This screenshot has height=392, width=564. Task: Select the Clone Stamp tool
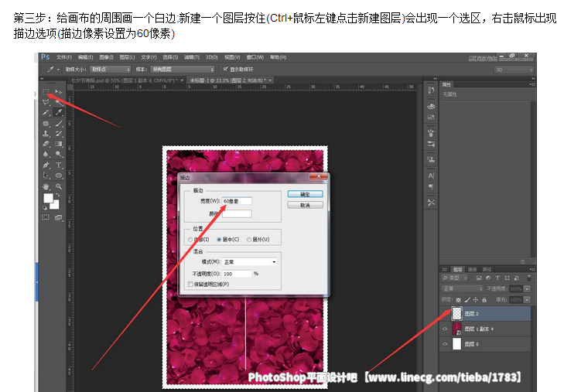point(46,134)
